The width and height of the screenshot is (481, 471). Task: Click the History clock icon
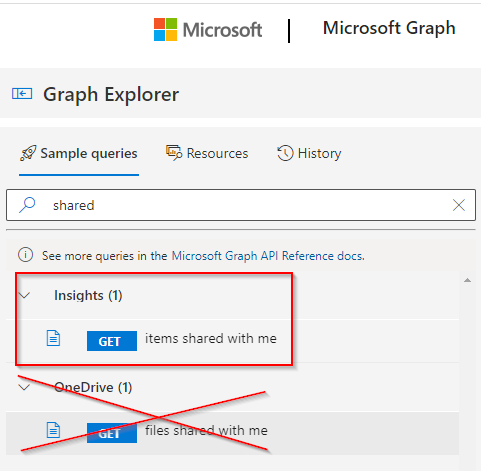click(x=285, y=153)
